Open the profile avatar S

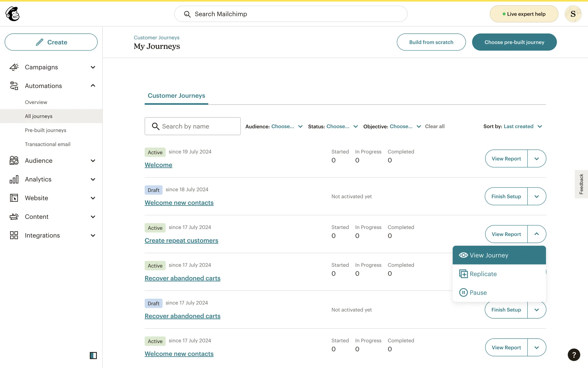point(573,14)
